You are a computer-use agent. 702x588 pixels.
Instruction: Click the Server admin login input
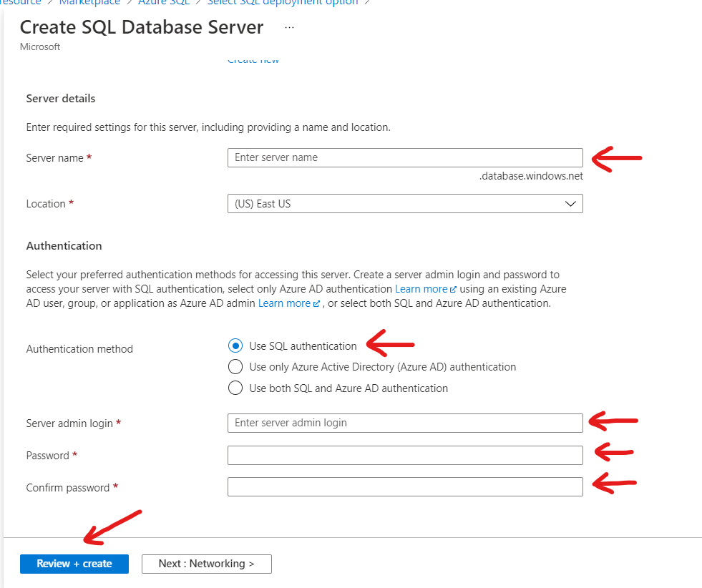coord(404,423)
